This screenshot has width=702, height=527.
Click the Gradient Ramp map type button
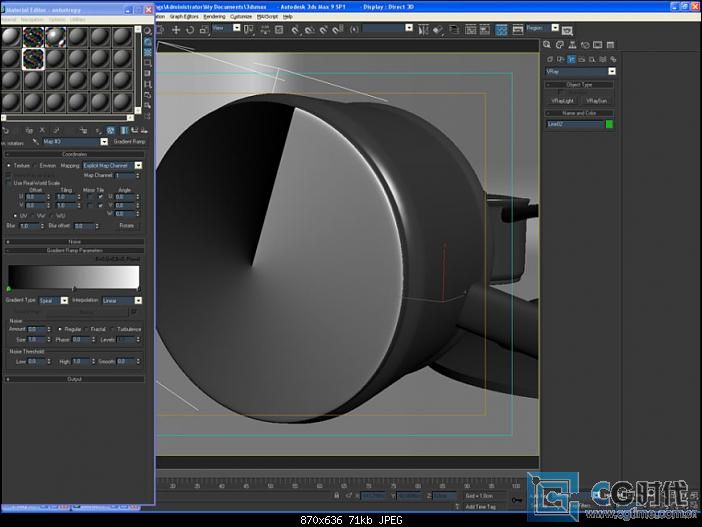click(x=129, y=141)
